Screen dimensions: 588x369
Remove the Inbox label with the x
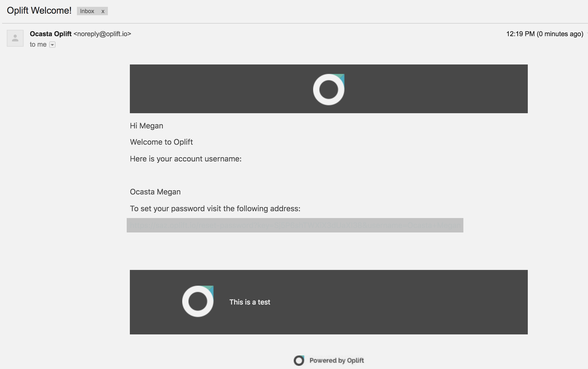pos(103,11)
